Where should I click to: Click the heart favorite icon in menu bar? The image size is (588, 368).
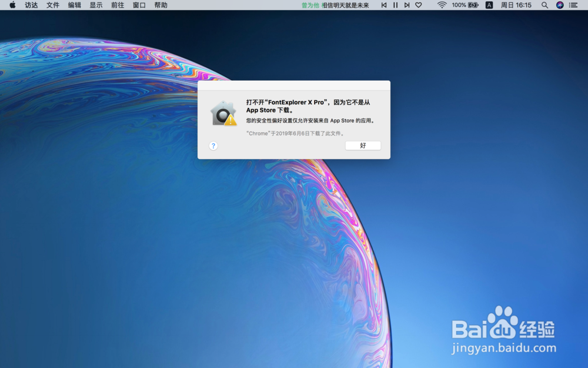point(419,5)
